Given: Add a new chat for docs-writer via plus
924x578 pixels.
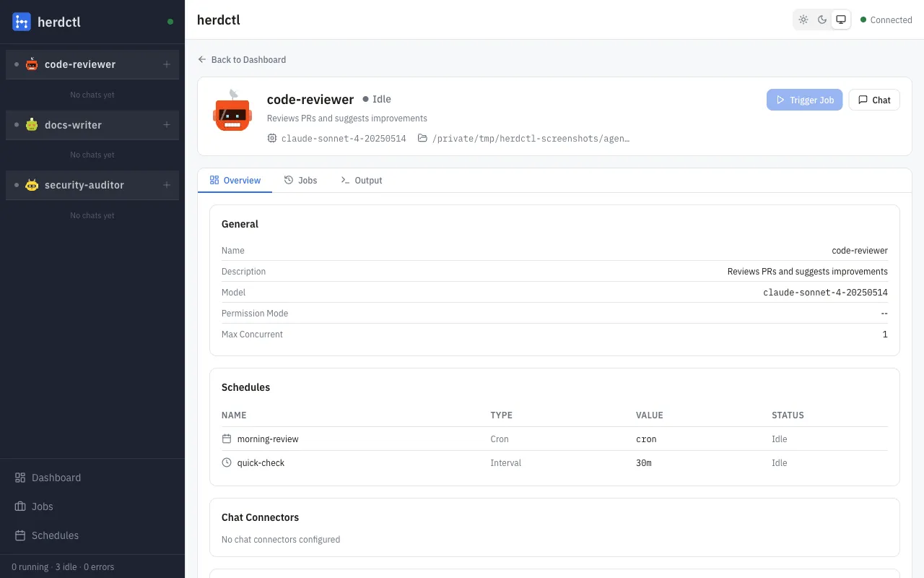Looking at the screenshot, I should click(x=167, y=124).
